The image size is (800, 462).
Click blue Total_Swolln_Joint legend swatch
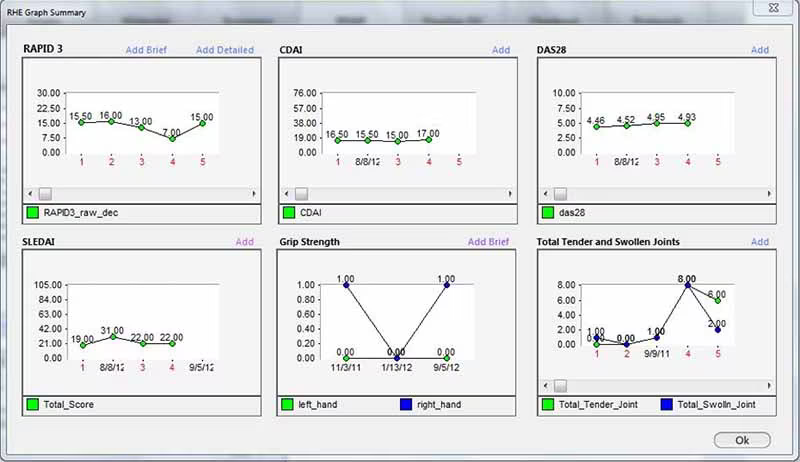click(x=666, y=404)
